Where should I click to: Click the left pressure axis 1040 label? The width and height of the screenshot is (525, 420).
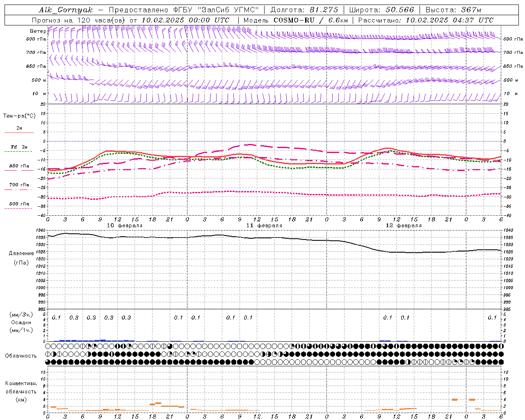[x=40, y=231]
